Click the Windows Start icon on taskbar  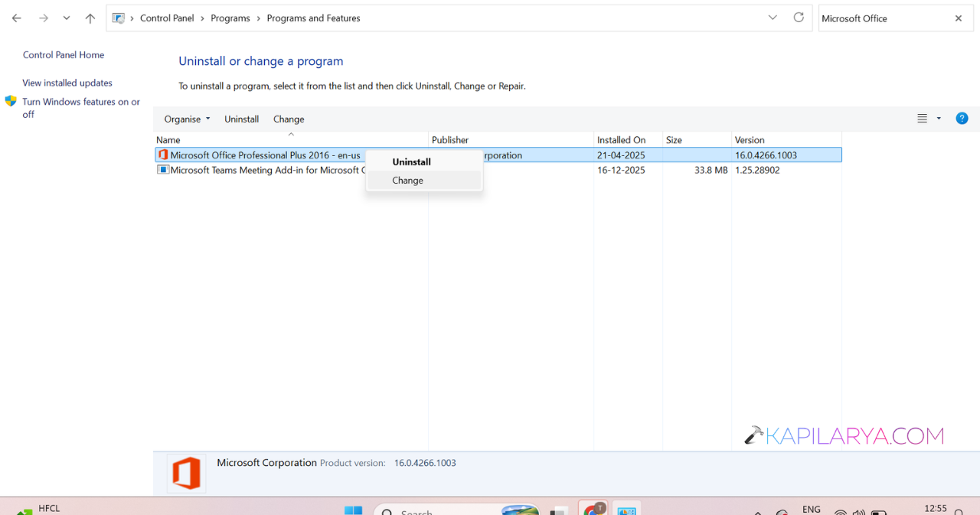coord(353,510)
